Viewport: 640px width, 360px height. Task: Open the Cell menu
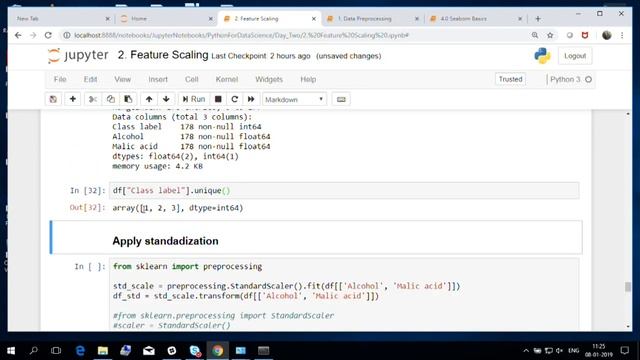[191, 79]
